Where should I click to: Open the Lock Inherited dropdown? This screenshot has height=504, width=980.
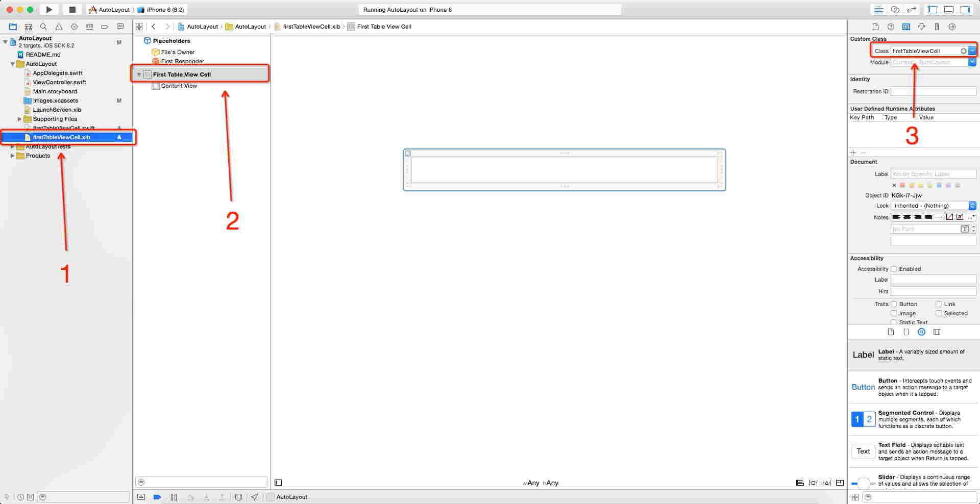pos(933,206)
